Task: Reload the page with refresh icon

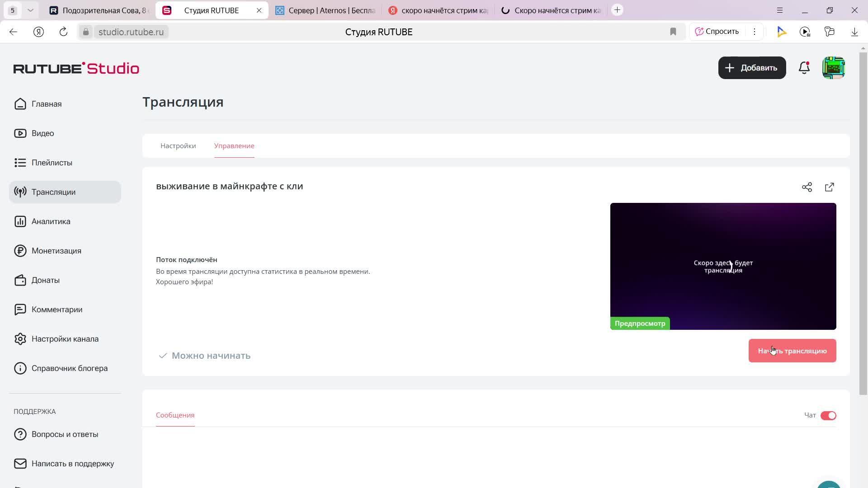Action: point(63,32)
